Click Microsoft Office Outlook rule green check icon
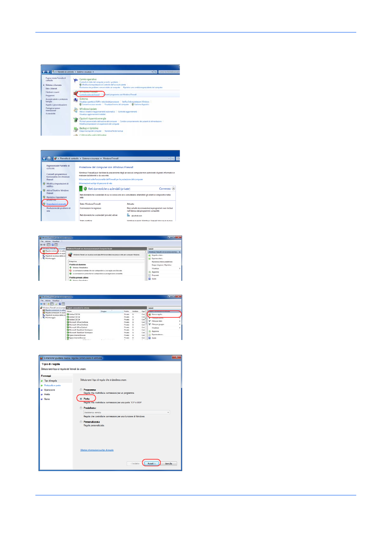 click(x=68, y=327)
